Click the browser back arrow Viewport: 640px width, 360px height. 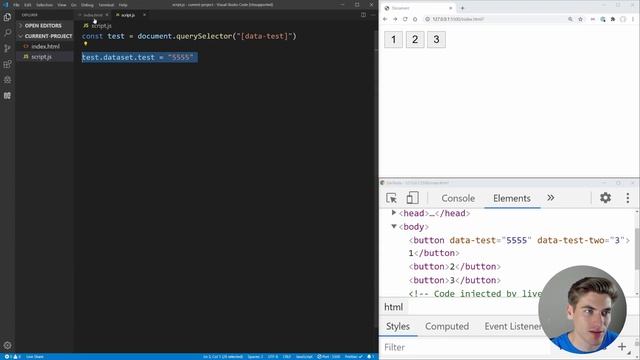click(x=385, y=19)
